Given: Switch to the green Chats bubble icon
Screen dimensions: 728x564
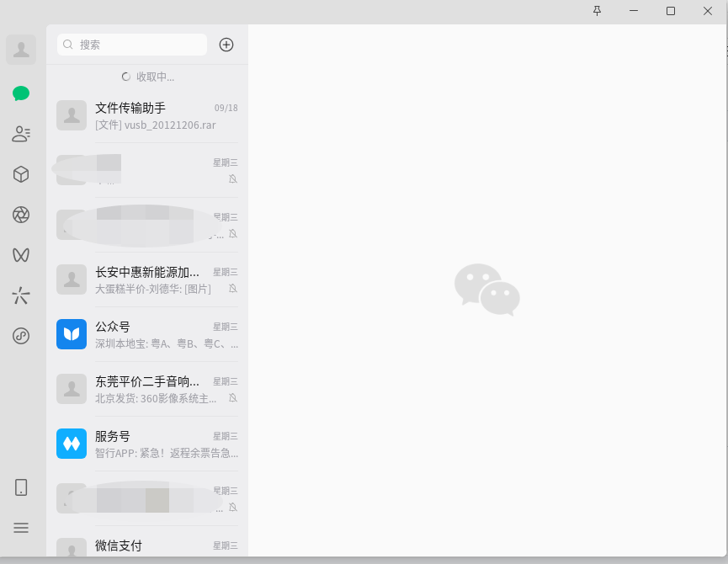Looking at the screenshot, I should pyautogui.click(x=21, y=93).
